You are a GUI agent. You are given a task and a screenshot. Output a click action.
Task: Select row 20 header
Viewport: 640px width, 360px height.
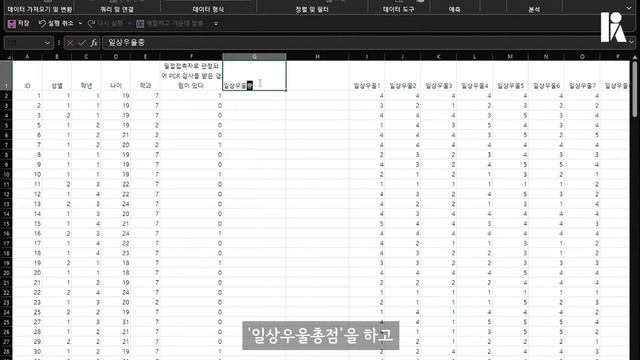[6, 273]
